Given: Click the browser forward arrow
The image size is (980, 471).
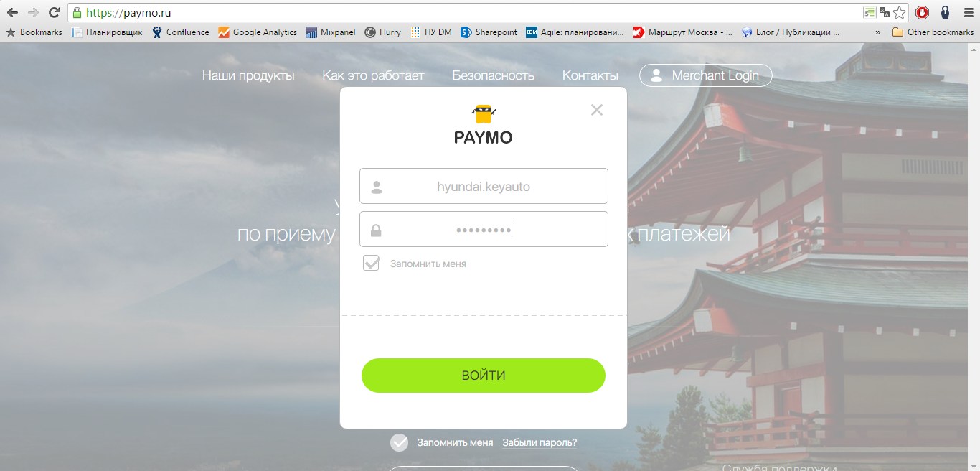Looking at the screenshot, I should (x=33, y=12).
